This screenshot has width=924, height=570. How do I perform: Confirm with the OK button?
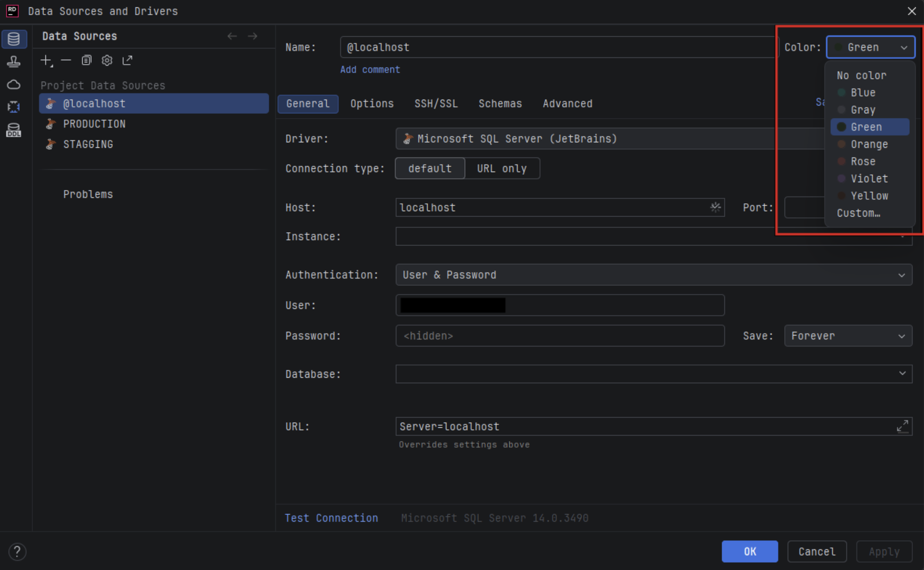point(750,551)
